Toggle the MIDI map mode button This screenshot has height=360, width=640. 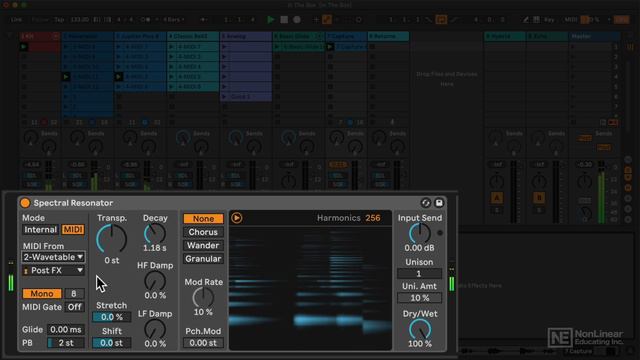coord(571,20)
